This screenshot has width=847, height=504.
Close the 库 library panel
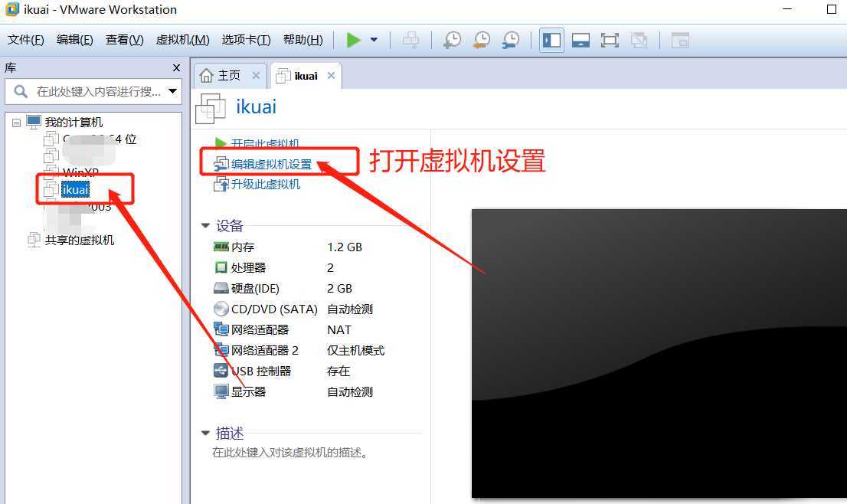(176, 67)
